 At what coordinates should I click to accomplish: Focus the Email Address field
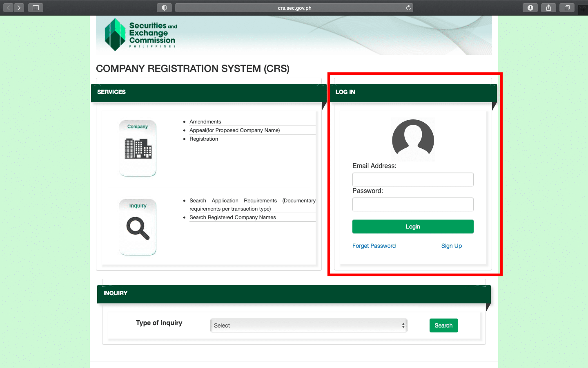click(x=413, y=180)
